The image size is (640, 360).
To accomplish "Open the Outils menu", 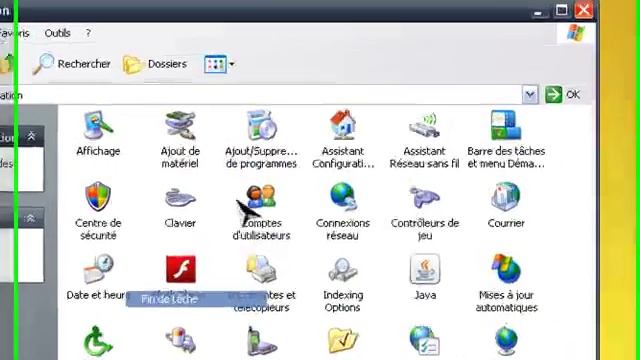I will pos(58,33).
